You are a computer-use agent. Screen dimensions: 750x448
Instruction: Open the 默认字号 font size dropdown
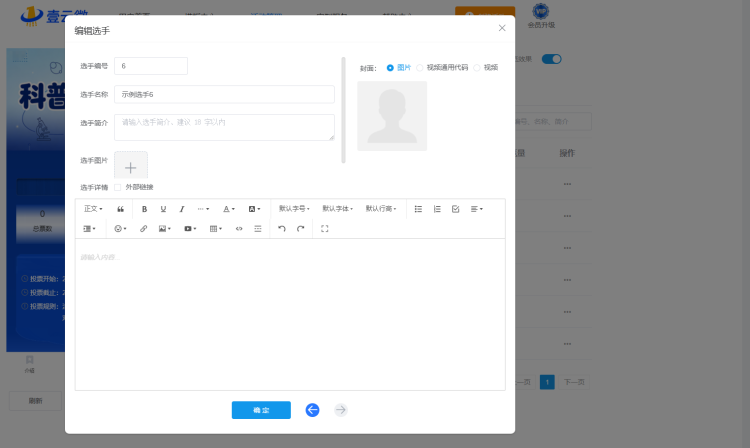coord(294,209)
